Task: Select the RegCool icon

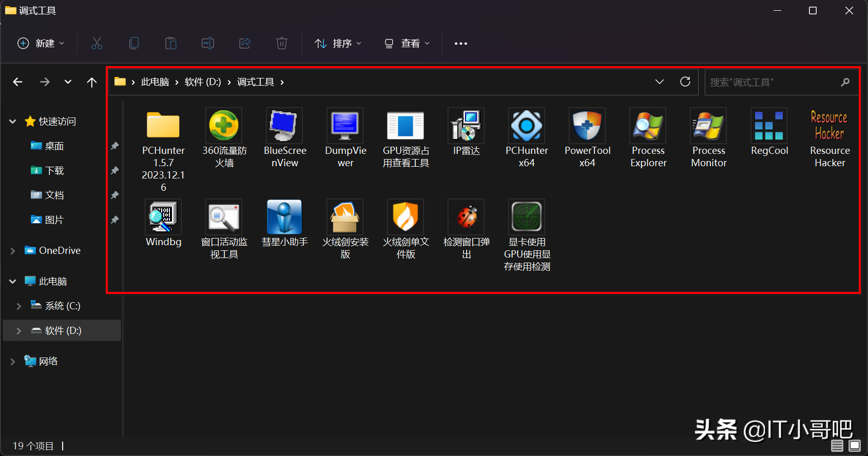Action: [x=769, y=126]
